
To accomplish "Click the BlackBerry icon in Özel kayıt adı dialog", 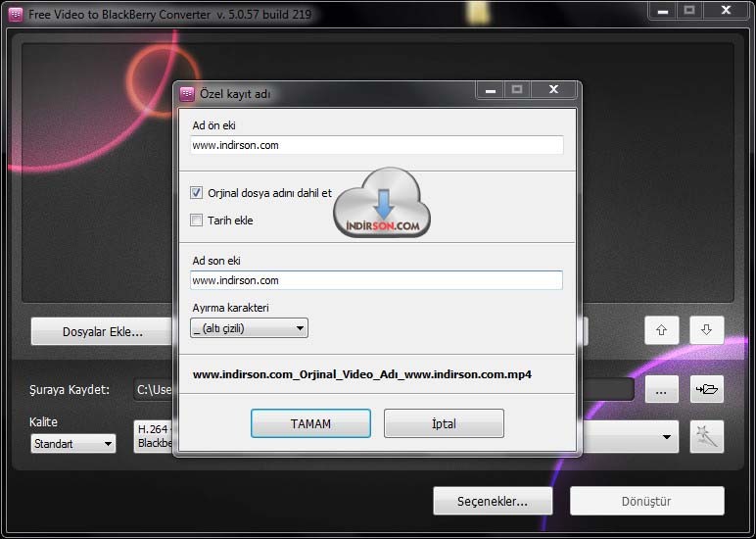I will (187, 94).
